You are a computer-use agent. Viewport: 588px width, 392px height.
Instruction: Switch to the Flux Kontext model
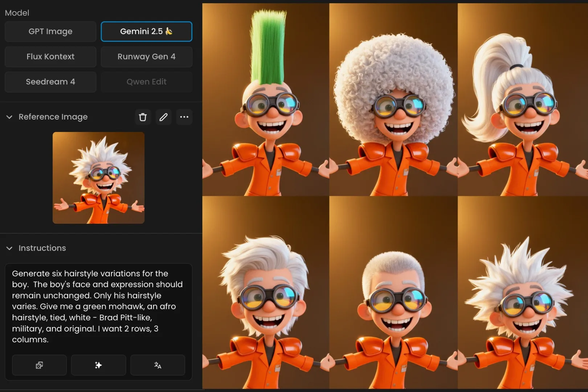pyautogui.click(x=50, y=57)
